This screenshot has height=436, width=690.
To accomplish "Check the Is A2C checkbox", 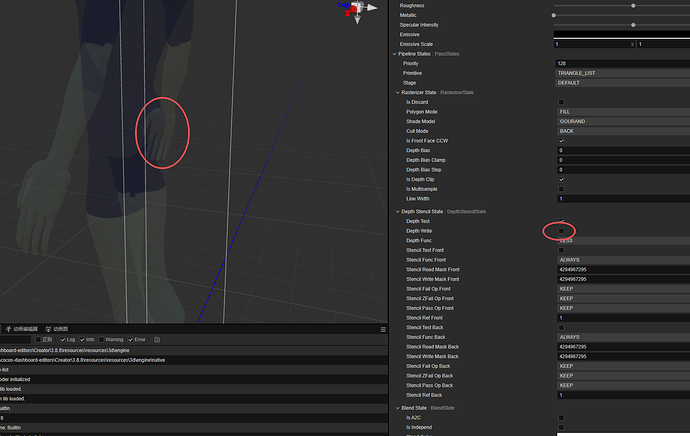I will pos(561,418).
